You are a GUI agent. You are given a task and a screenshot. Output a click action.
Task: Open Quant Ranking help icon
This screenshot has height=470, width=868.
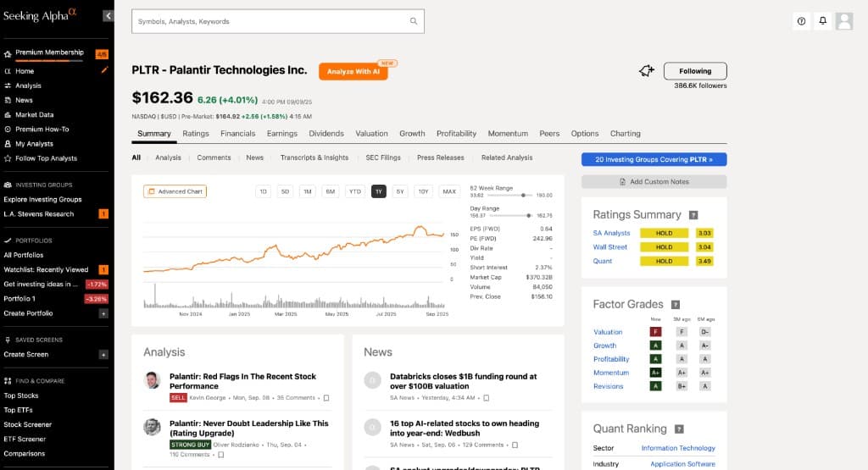[x=679, y=429]
